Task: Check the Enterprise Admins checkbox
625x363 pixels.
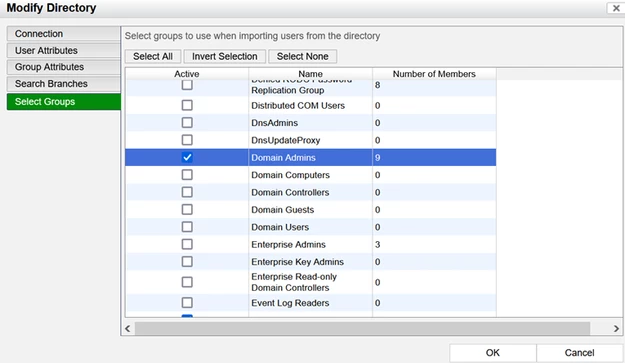Action: coord(187,244)
